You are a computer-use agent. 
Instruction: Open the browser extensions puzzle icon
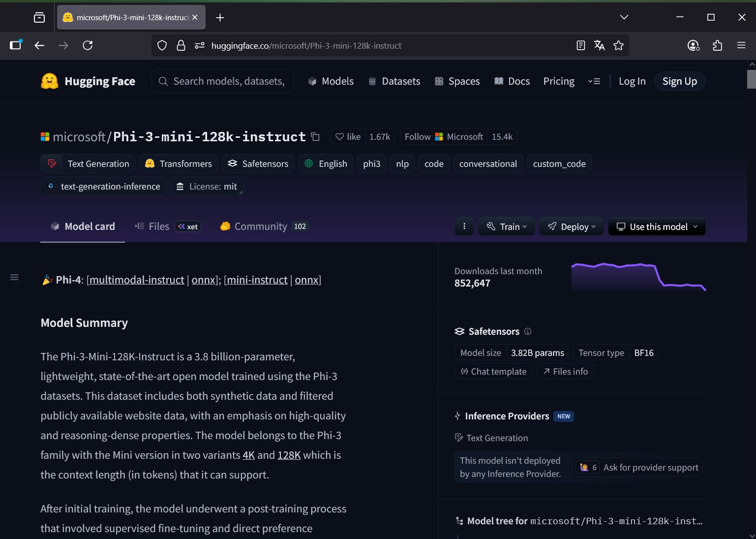717,45
